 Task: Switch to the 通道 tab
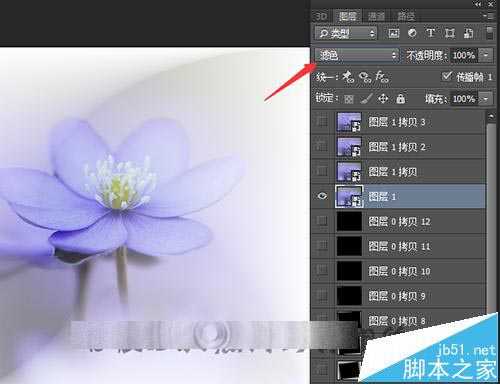pos(376,16)
